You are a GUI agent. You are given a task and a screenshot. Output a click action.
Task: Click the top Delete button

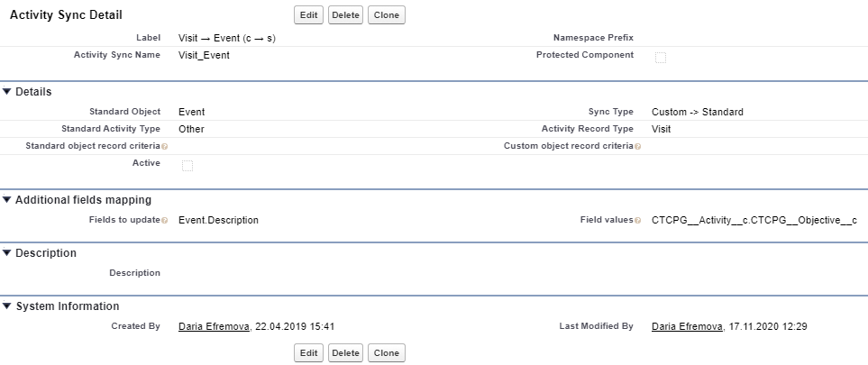coord(344,15)
